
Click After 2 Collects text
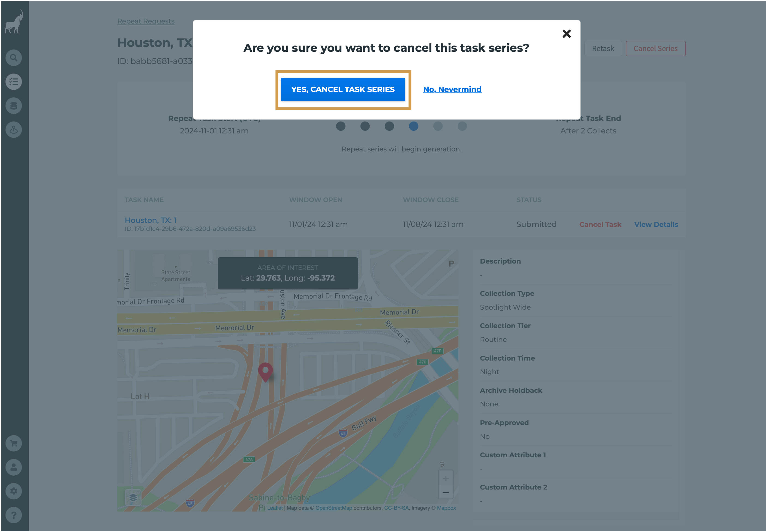pos(588,131)
